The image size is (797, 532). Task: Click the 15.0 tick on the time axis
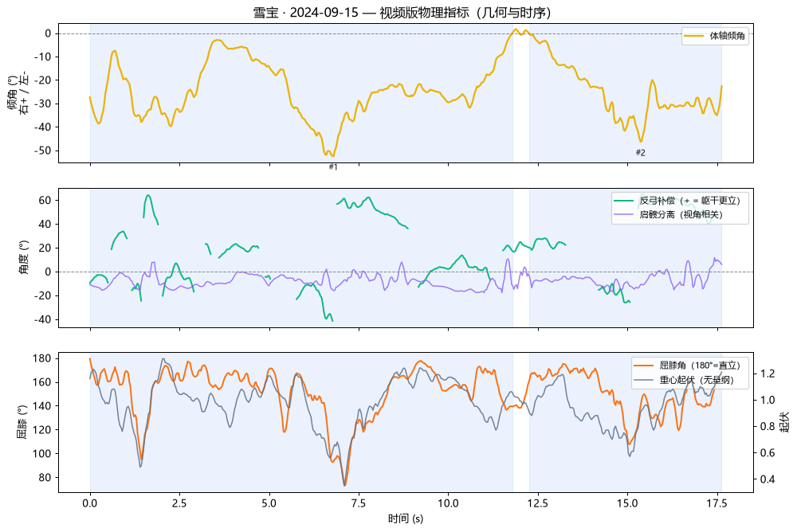click(x=627, y=503)
